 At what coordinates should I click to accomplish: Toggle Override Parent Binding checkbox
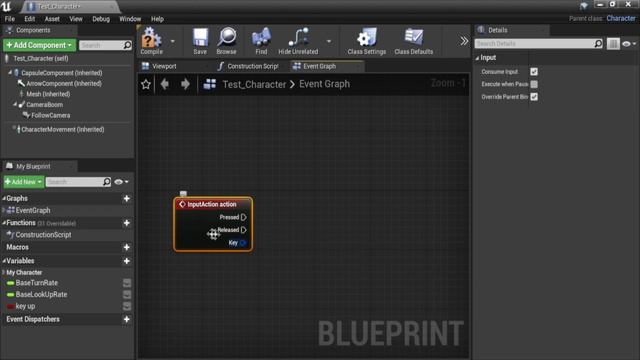(x=534, y=97)
